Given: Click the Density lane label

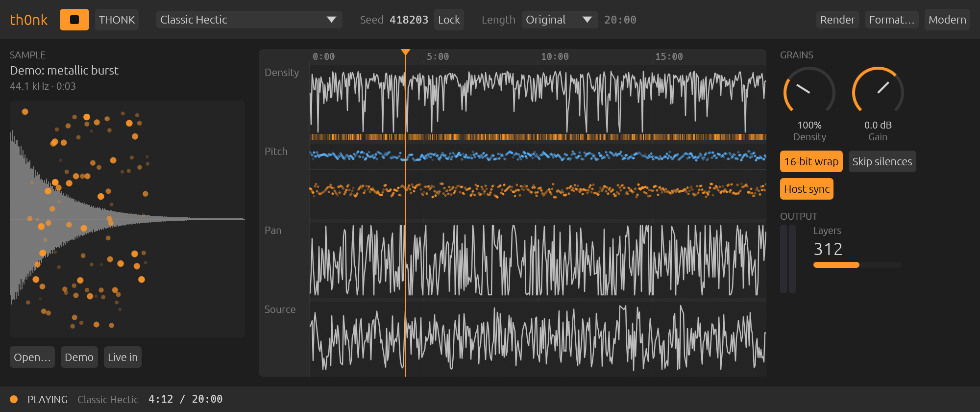Looking at the screenshot, I should pyautogui.click(x=282, y=73).
